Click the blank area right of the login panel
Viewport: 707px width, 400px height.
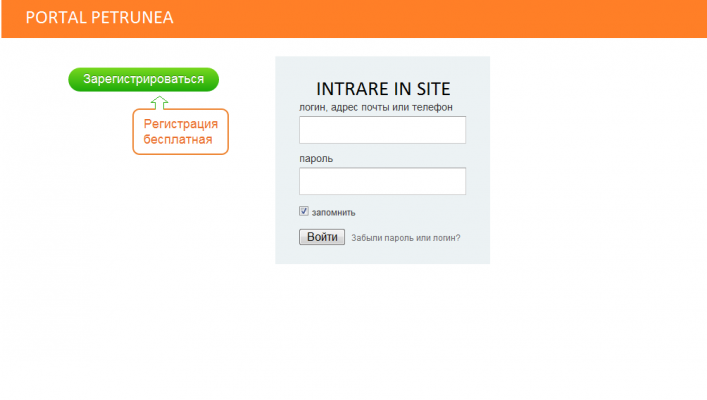pos(600,160)
